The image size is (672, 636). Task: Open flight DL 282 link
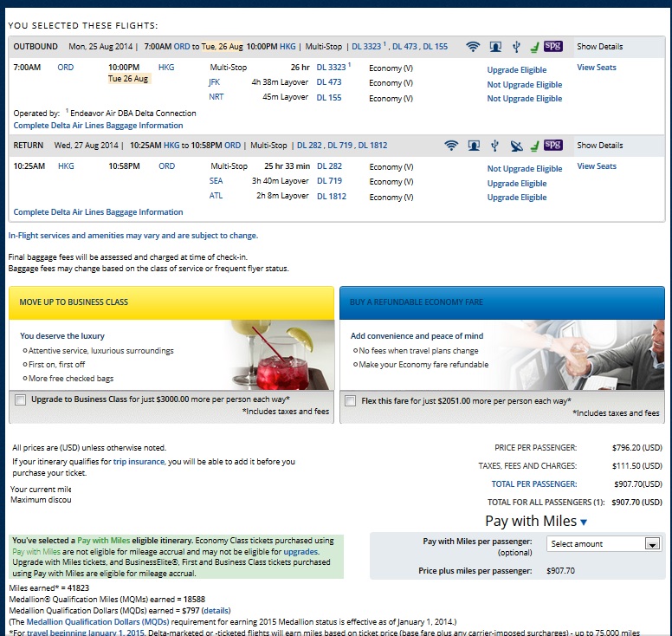click(329, 166)
